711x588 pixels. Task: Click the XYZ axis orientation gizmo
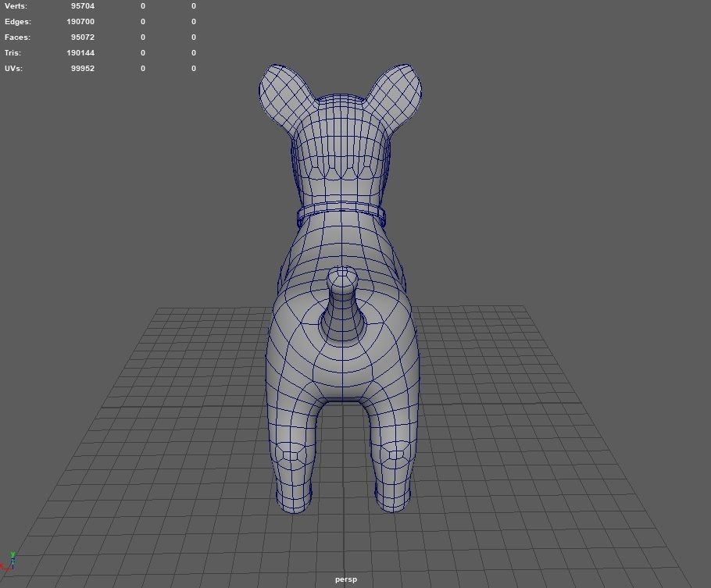(9, 561)
